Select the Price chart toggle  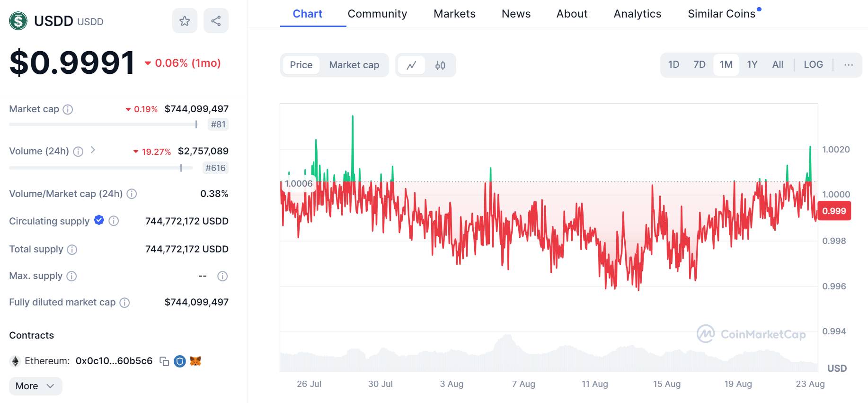[301, 65]
